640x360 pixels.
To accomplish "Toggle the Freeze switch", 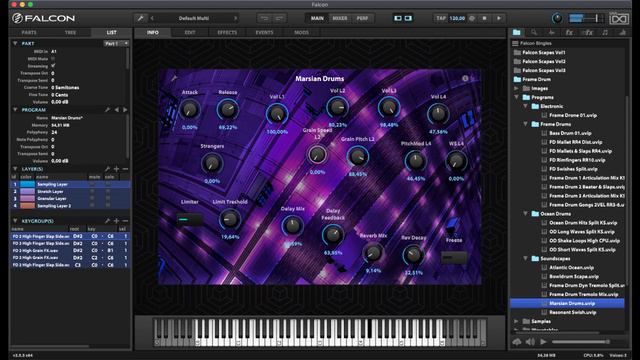I will point(454,258).
